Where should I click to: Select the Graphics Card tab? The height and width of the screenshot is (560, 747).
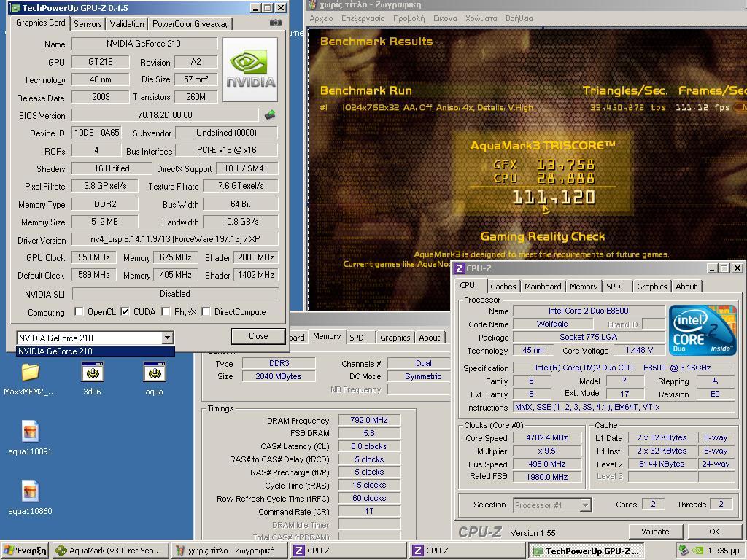click(x=41, y=23)
